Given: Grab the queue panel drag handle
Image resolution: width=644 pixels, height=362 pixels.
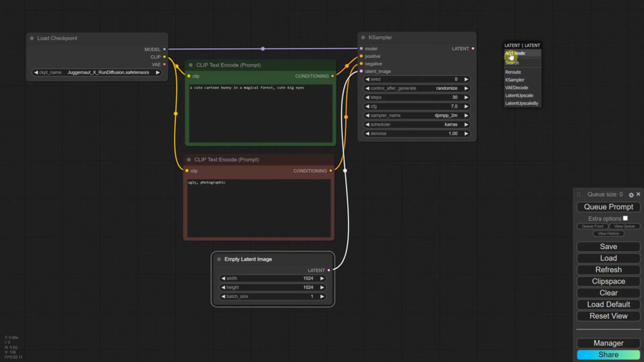Looking at the screenshot, I should [x=579, y=195].
